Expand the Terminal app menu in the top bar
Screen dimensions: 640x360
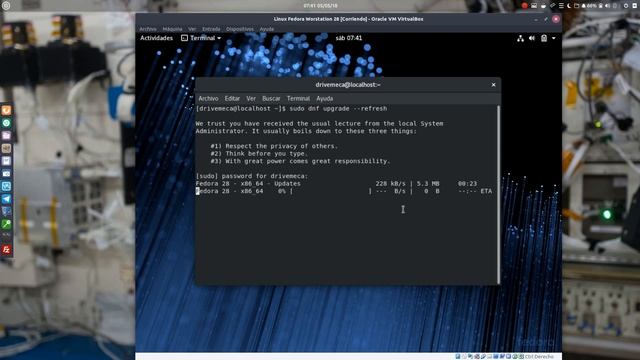coord(201,38)
